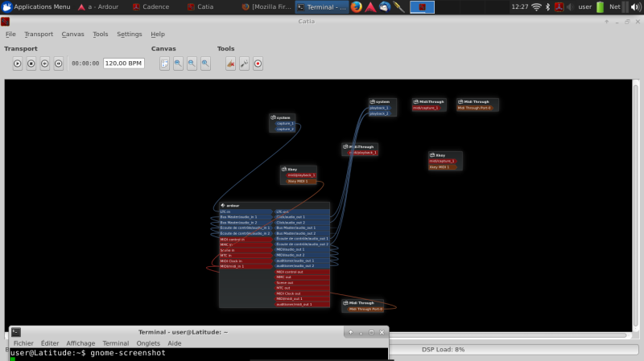The width and height of the screenshot is (644, 361).
Task: Click the MIDI/audio_out 1 port
Action: (302, 249)
